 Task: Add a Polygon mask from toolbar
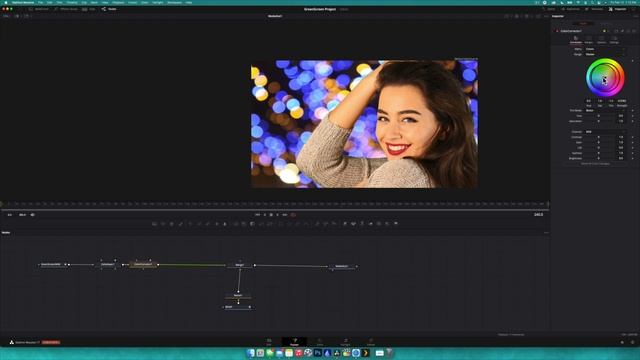[298, 224]
